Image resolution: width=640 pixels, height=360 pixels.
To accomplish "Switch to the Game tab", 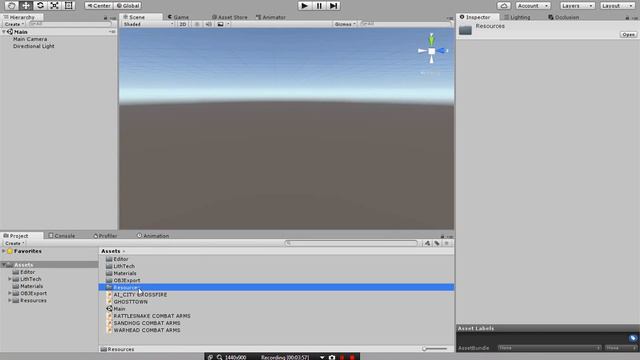I will pos(178,17).
